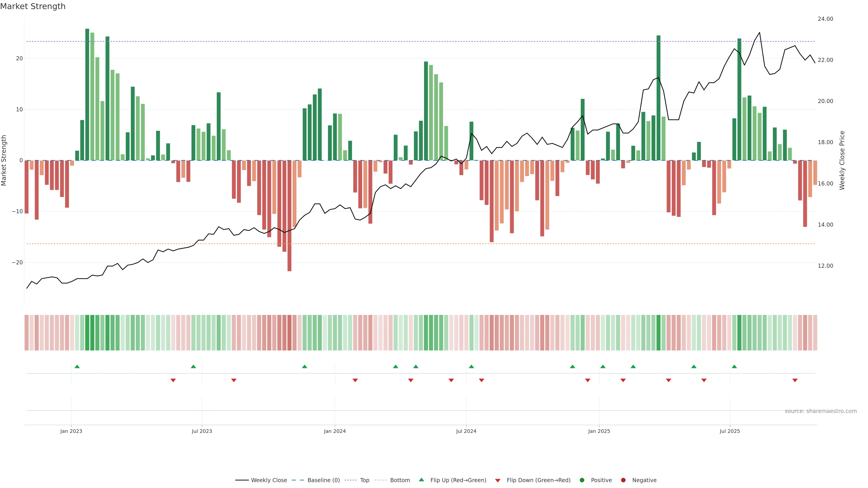Click the Weekly Close Price axis title

[x=842, y=160]
